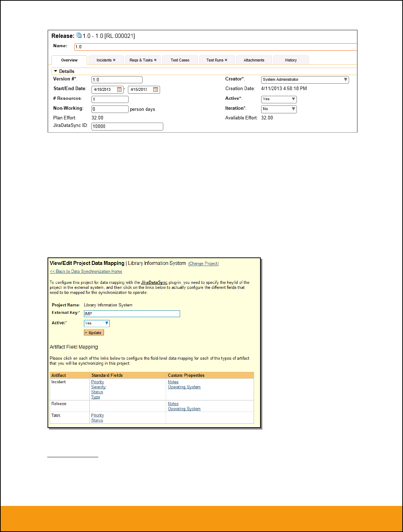Click the Project Name value text
Viewport: 403px width, 532px height.
pyautogui.click(x=108, y=305)
